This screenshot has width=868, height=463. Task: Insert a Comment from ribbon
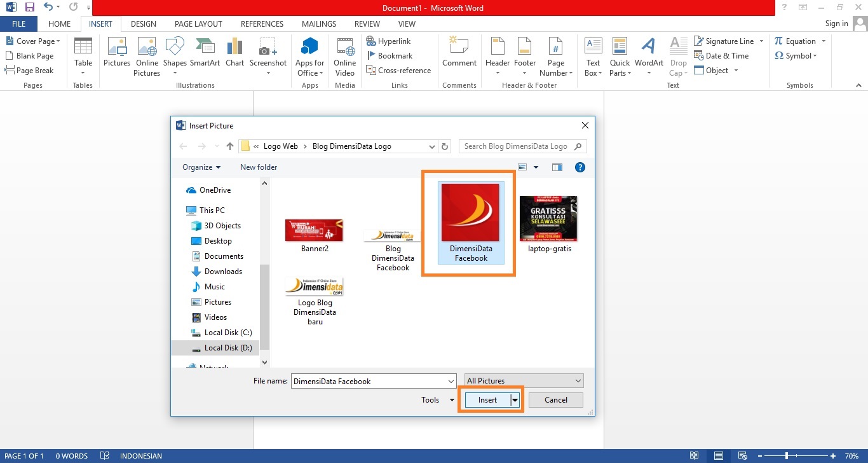[x=459, y=52]
